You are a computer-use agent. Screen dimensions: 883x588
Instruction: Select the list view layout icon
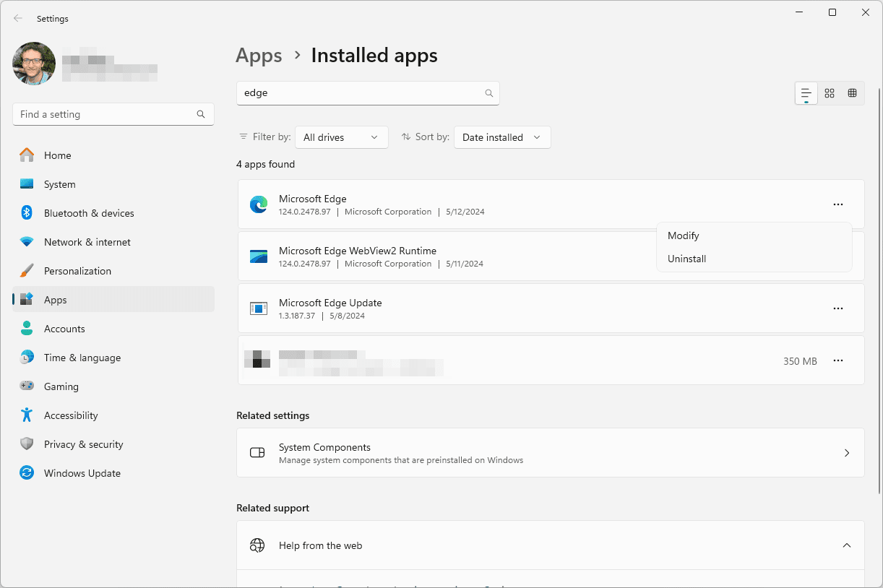pyautogui.click(x=806, y=93)
